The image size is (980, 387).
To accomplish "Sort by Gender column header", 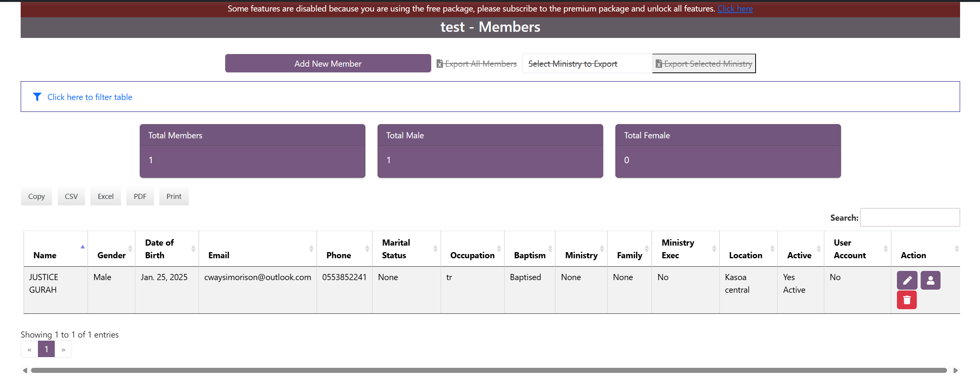I will (111, 255).
